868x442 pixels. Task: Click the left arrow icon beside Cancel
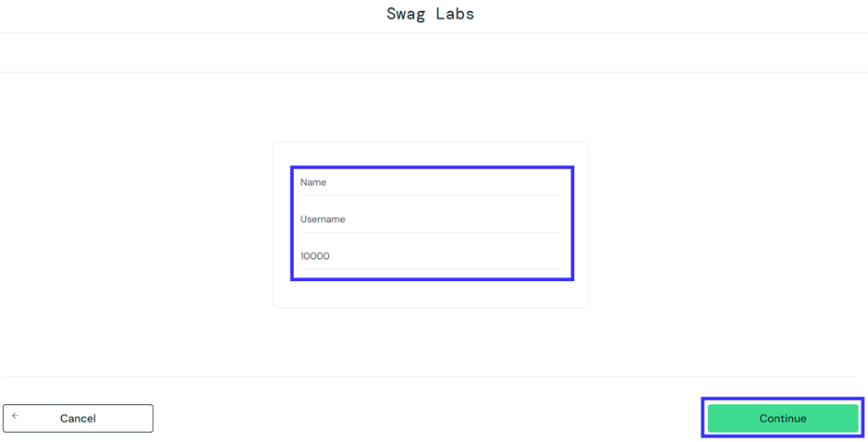(x=16, y=416)
